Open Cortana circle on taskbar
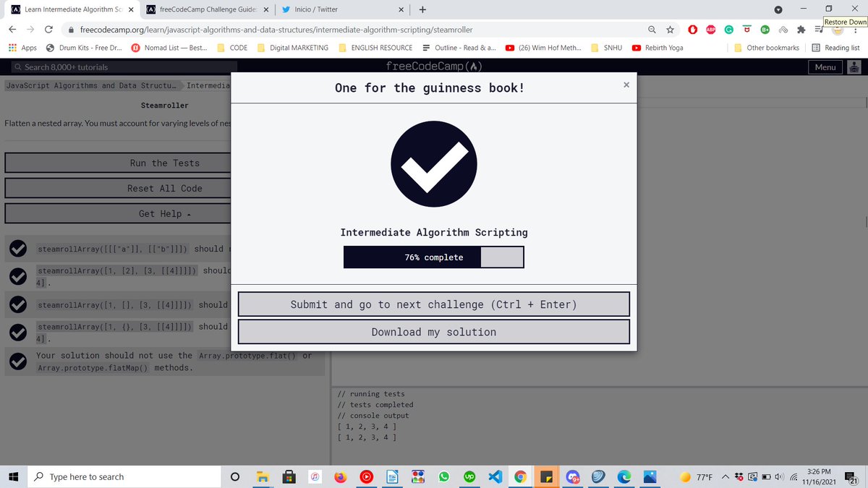This screenshot has width=868, height=488. point(235,477)
